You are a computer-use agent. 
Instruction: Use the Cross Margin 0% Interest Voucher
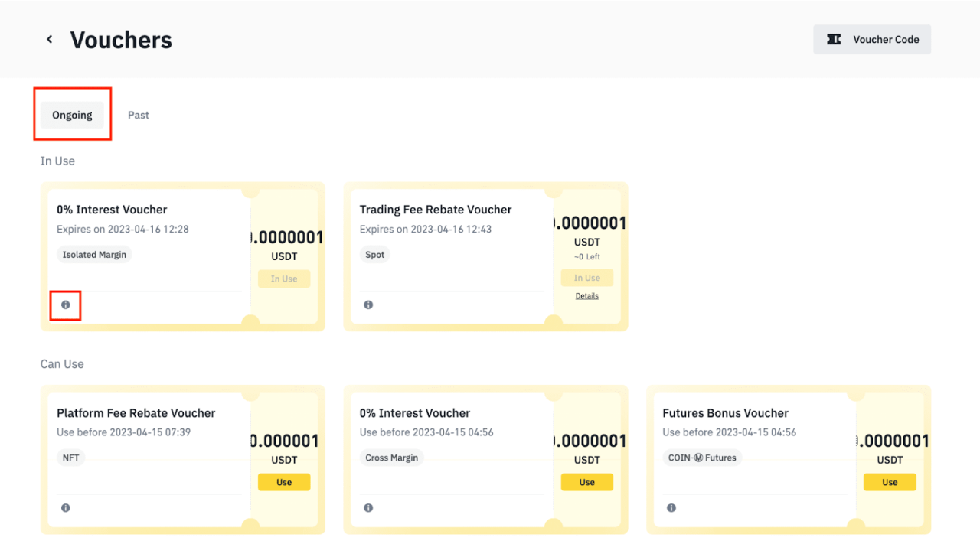pos(586,482)
